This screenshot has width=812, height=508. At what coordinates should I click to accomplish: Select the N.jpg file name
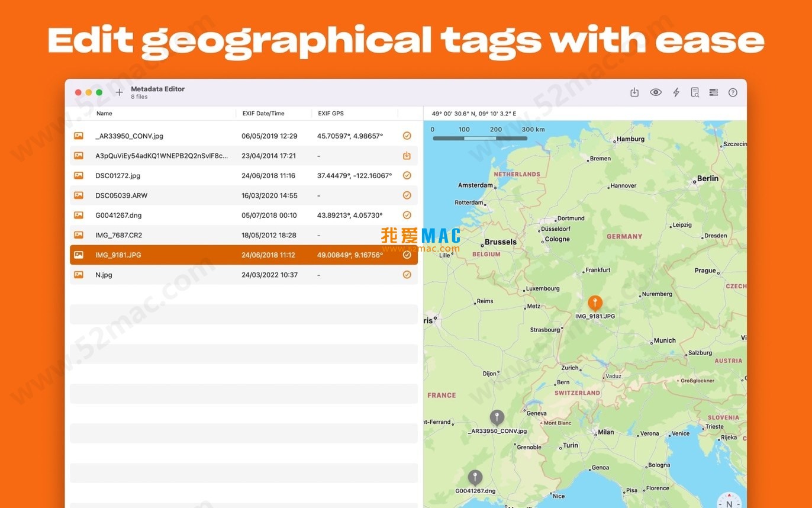pos(104,275)
